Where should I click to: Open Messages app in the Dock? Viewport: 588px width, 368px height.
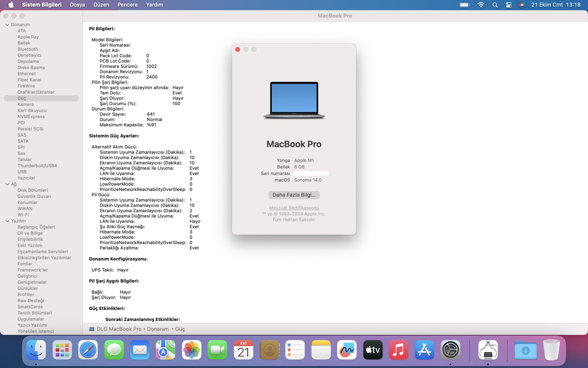pyautogui.click(x=114, y=350)
